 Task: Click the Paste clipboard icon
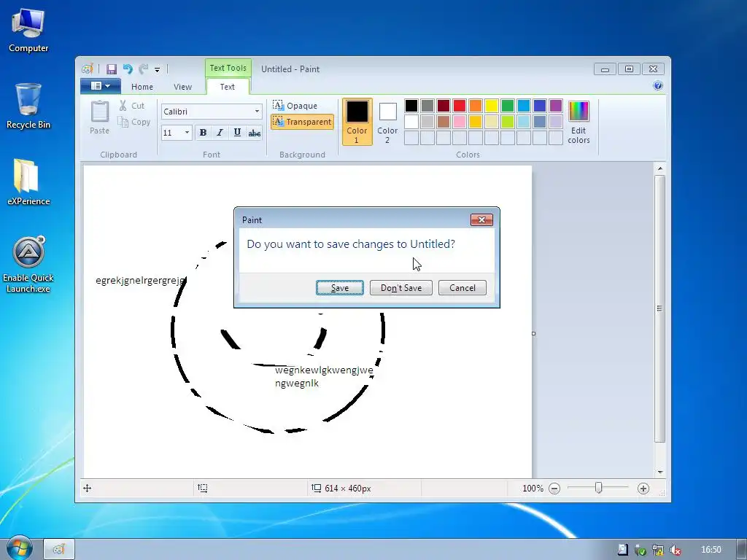click(x=99, y=112)
